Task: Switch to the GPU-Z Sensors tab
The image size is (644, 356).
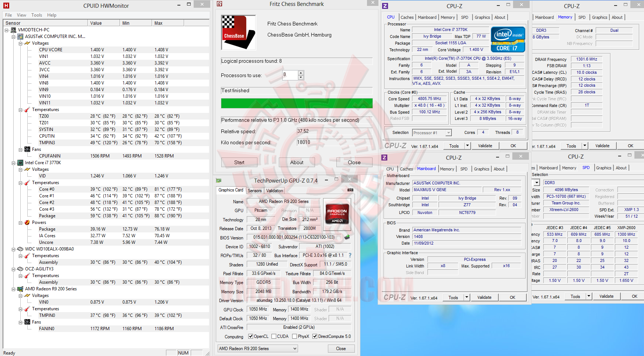Action: [x=255, y=191]
